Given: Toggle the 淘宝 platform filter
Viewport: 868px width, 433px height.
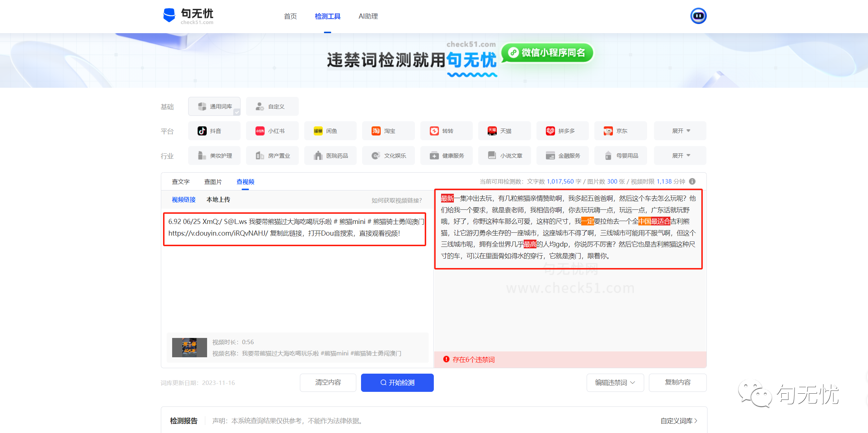Looking at the screenshot, I should [388, 131].
